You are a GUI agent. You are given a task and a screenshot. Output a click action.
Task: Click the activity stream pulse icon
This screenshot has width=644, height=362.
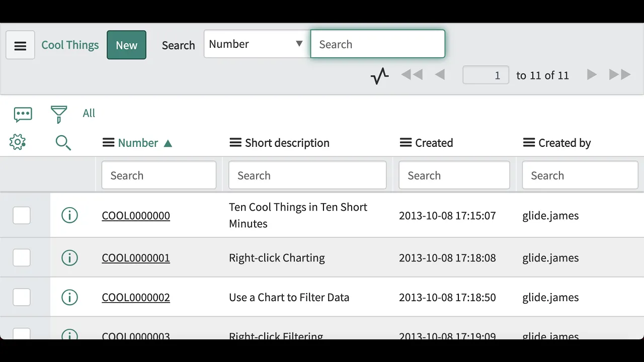pyautogui.click(x=380, y=76)
